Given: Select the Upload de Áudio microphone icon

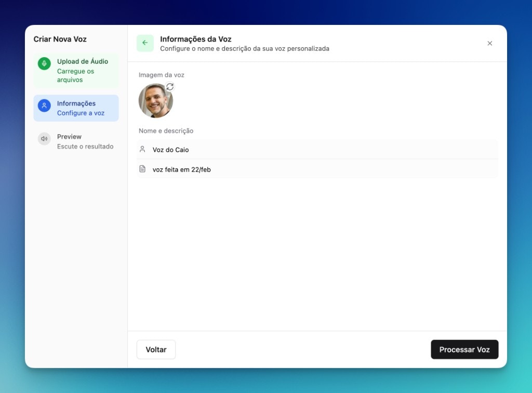Looking at the screenshot, I should pos(44,63).
